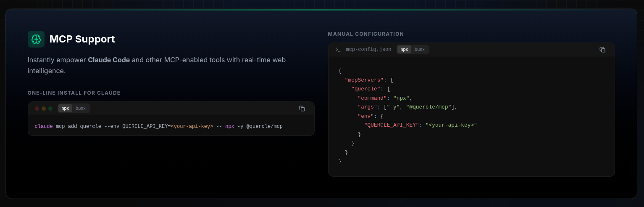Click the "mcpServers" key in the JSON

pyautogui.click(x=364, y=80)
